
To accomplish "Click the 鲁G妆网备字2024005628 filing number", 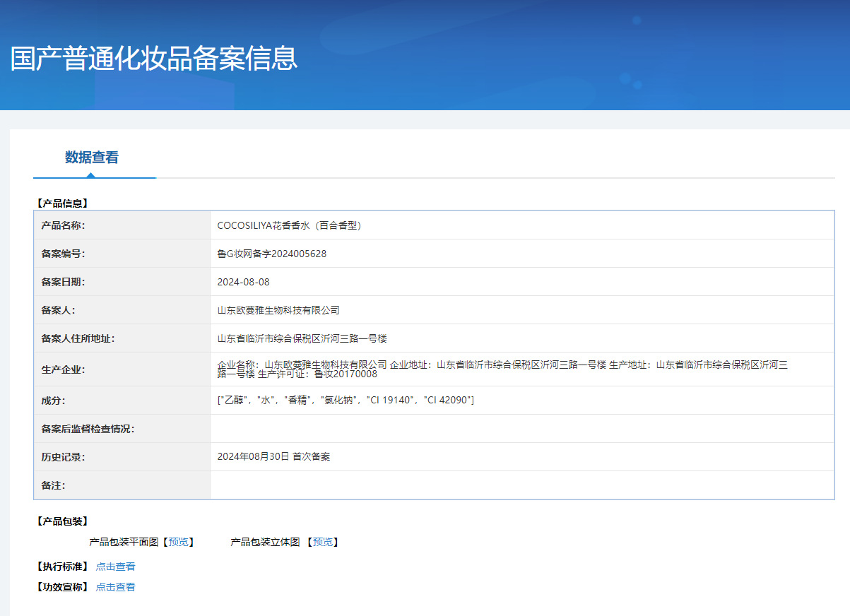I will point(271,254).
